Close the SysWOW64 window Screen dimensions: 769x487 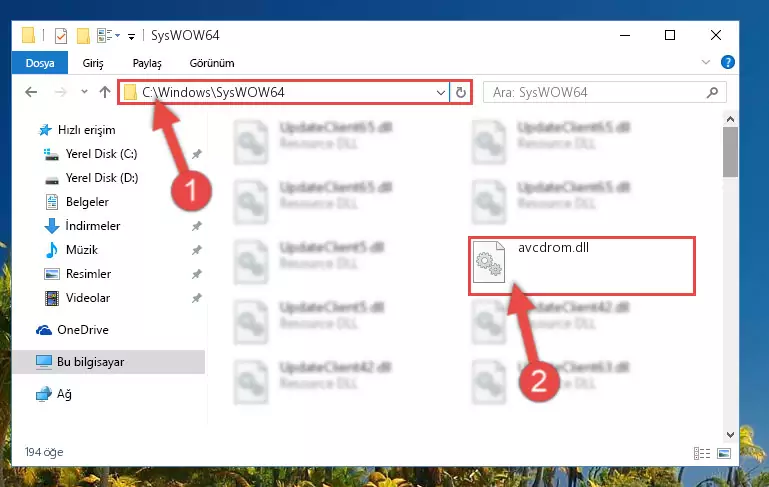[x=716, y=35]
